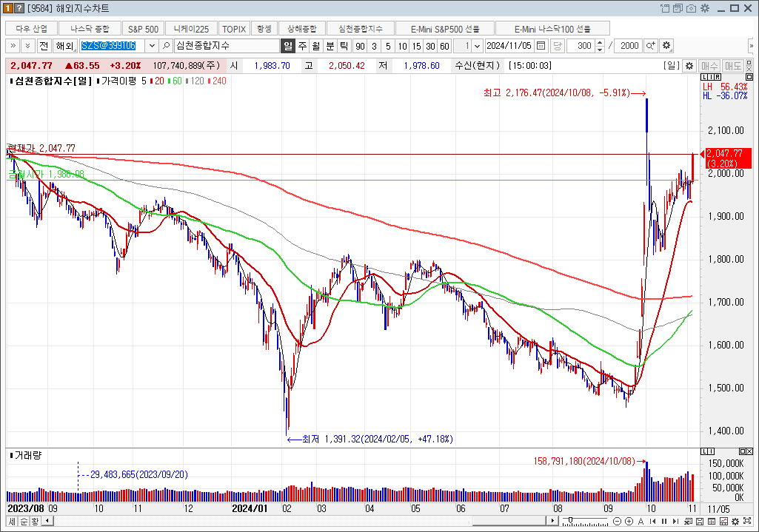Screen dimensions: 759x532
Task: Open the calendar date picker icon
Action: [x=541, y=46]
